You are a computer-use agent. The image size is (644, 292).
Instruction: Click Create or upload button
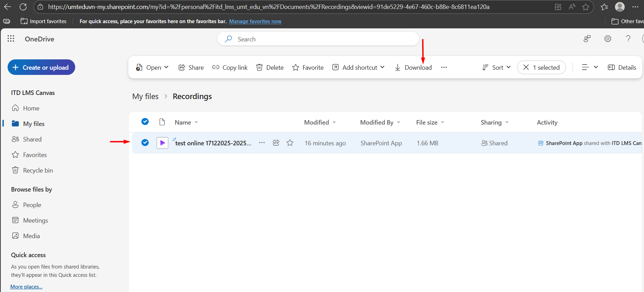tap(41, 68)
